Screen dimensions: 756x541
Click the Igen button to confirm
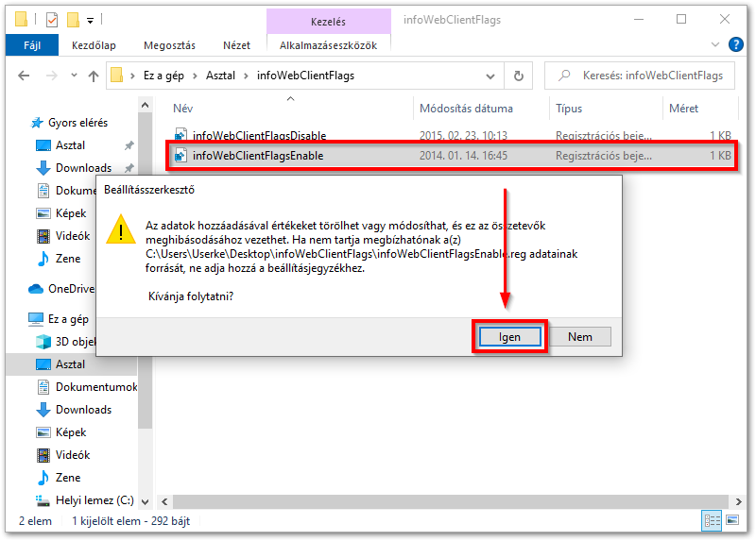509,337
